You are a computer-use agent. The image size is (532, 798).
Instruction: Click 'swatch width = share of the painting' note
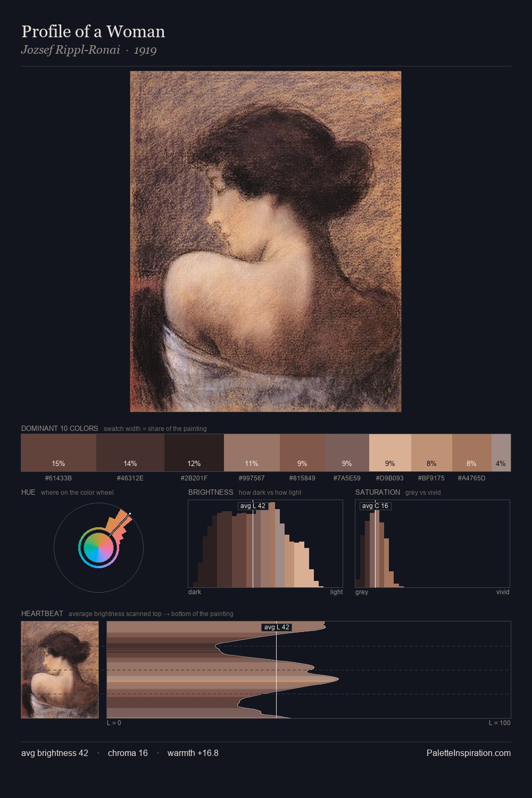click(155, 428)
